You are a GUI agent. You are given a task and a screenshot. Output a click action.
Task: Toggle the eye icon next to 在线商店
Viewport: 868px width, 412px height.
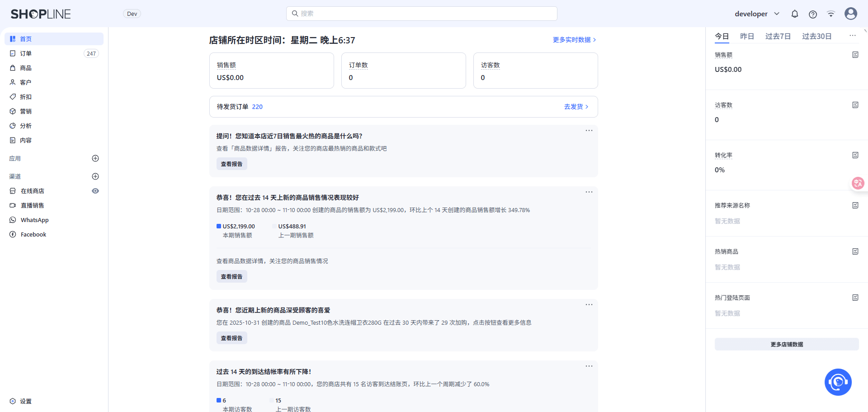[95, 191]
